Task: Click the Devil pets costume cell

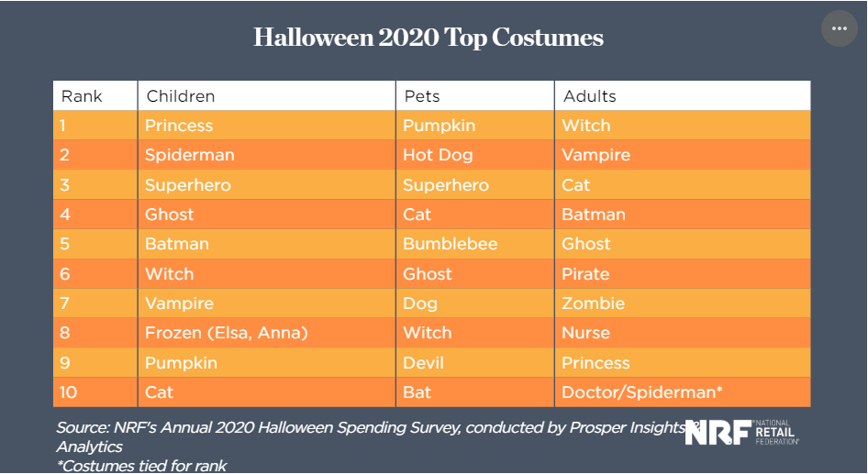Action: 423,363
